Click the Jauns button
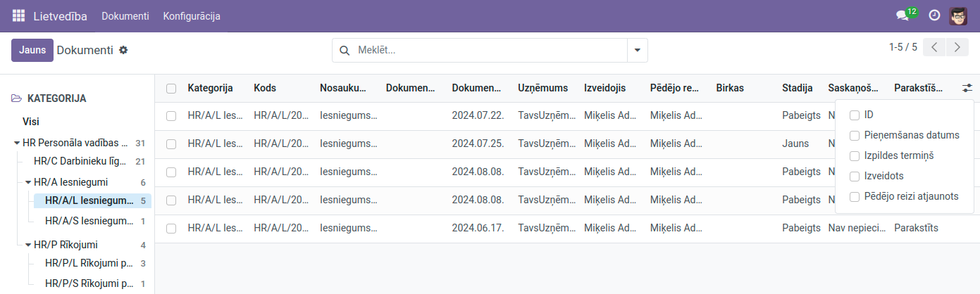Viewport: 980px width, 294px height. 32,50
